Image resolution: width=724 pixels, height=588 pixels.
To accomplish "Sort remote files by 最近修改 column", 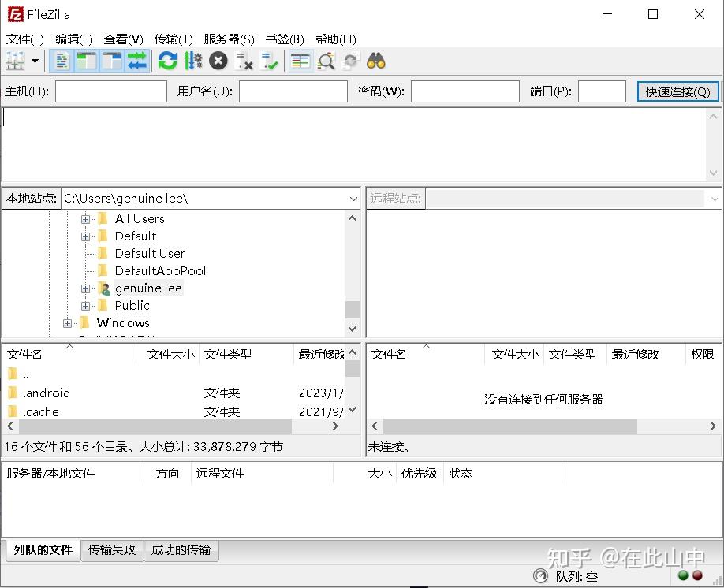I will coord(647,355).
